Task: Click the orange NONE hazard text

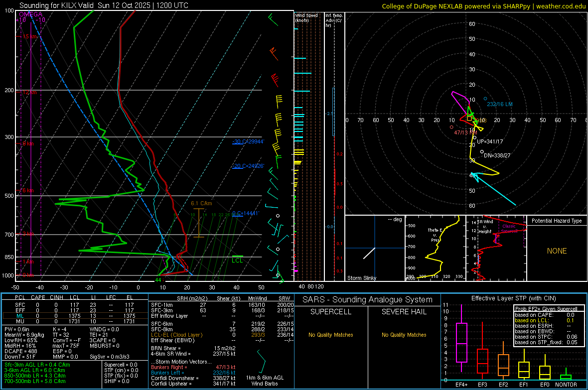Action: click(557, 251)
